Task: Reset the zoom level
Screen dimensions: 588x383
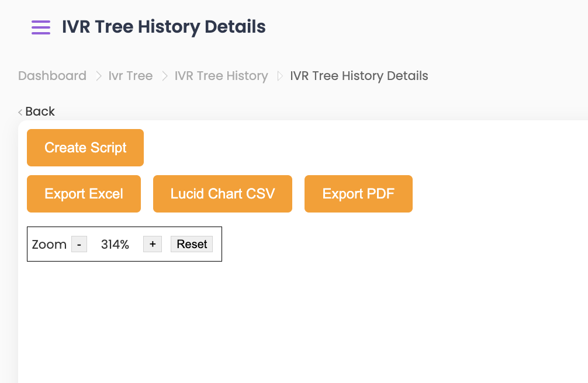Action: pos(192,244)
